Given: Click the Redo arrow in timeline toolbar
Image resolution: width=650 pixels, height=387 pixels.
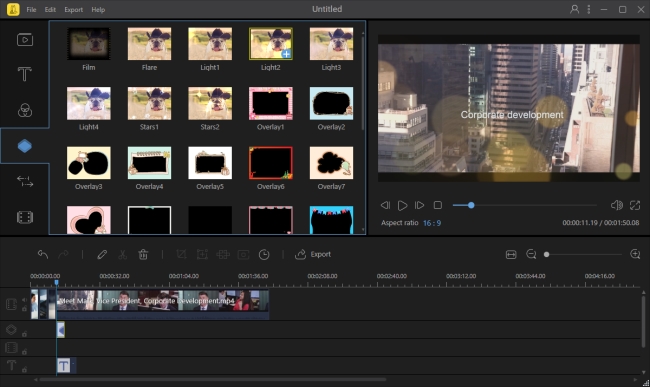Looking at the screenshot, I should tap(63, 254).
